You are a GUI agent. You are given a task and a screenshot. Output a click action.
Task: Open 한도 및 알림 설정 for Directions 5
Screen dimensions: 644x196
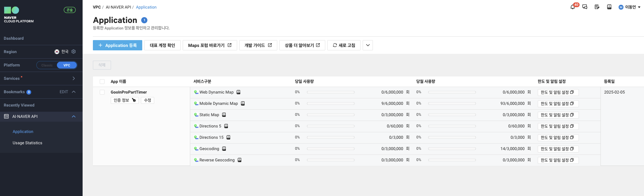(x=558, y=126)
